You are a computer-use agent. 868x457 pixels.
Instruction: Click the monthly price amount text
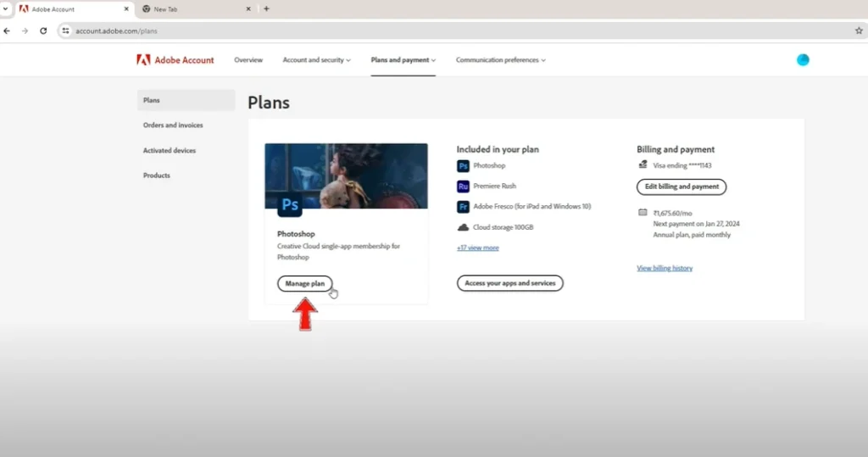pos(672,214)
